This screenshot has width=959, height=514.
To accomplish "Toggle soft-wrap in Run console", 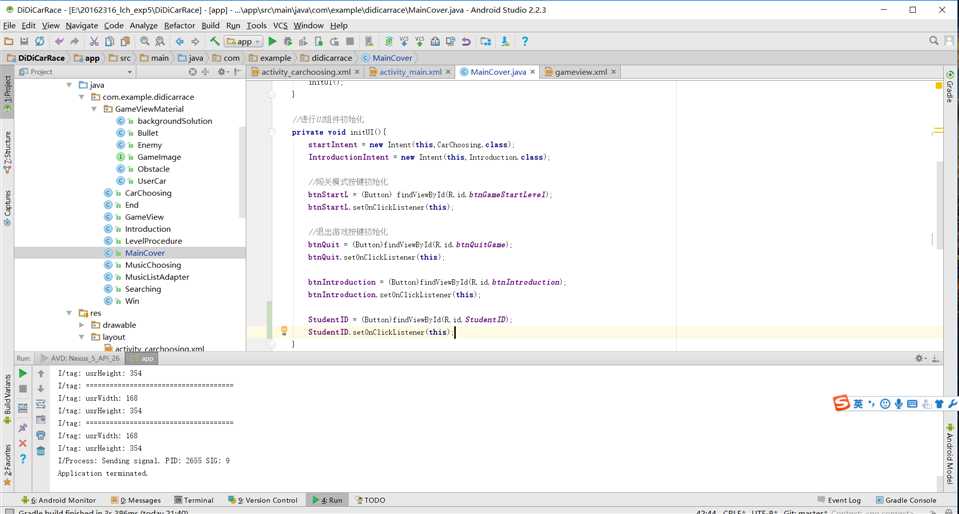I will point(41,404).
